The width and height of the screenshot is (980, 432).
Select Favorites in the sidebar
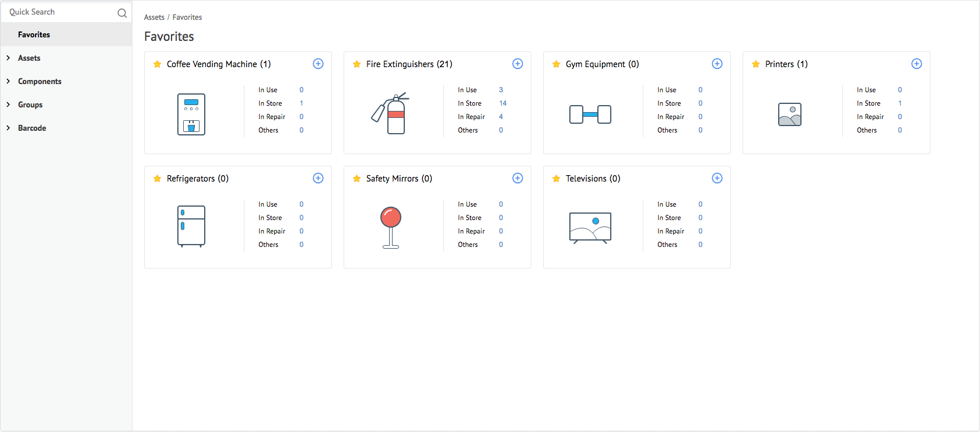click(x=34, y=34)
